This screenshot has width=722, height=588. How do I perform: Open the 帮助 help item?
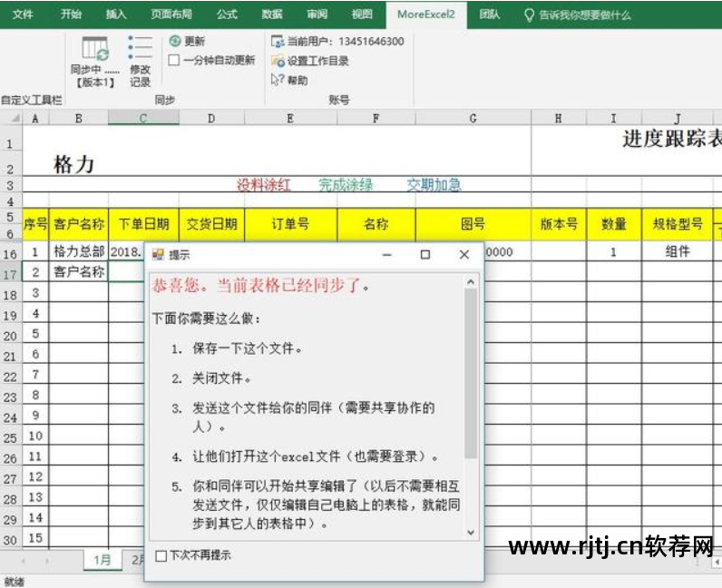point(289,80)
